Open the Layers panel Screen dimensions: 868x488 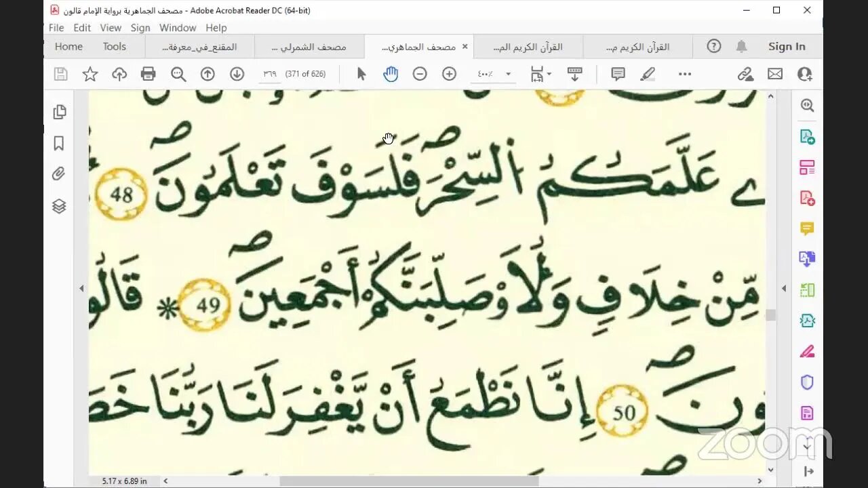[x=59, y=206]
